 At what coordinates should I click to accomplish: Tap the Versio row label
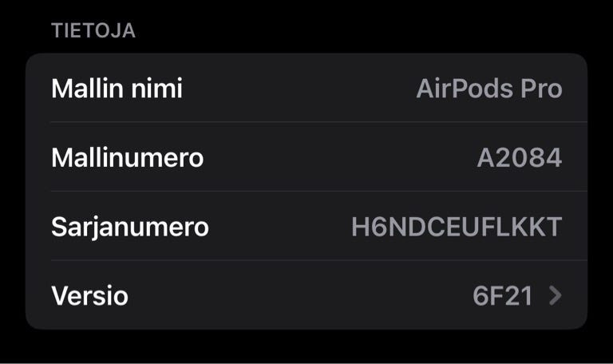89,296
